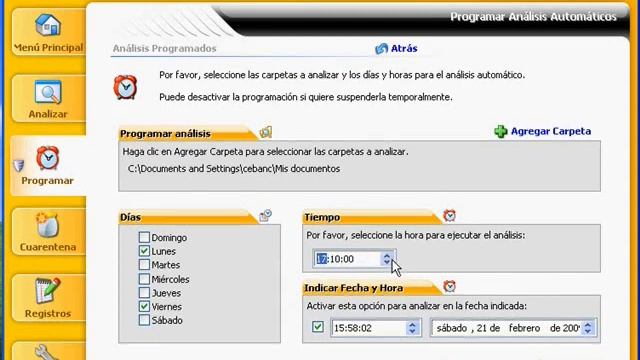Open the Registros section

48,298
